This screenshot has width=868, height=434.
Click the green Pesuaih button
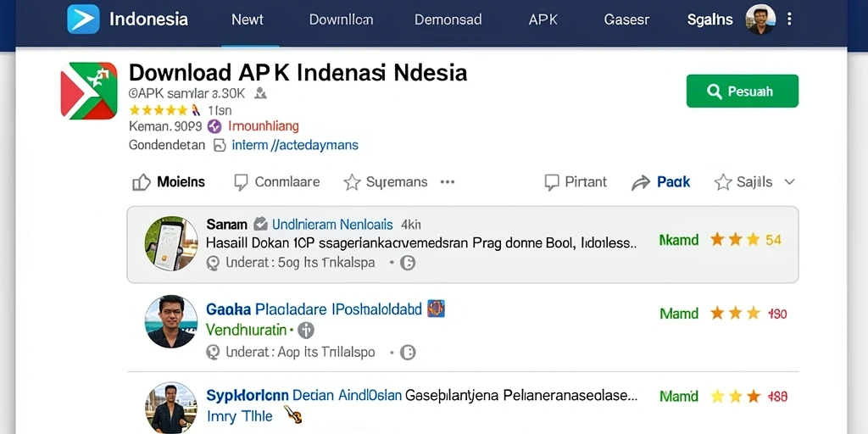coord(743,91)
